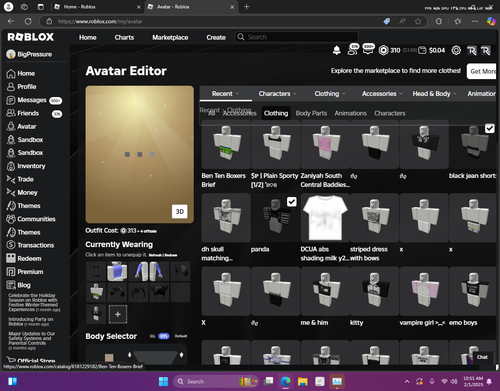Select the R6 body type
This screenshot has height=391, width=500.
152,336
